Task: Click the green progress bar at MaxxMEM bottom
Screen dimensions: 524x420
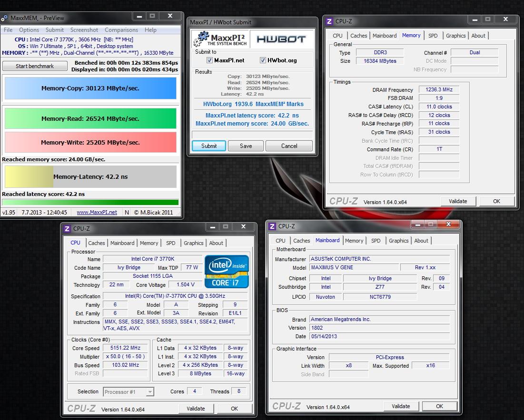Action: click(x=90, y=202)
